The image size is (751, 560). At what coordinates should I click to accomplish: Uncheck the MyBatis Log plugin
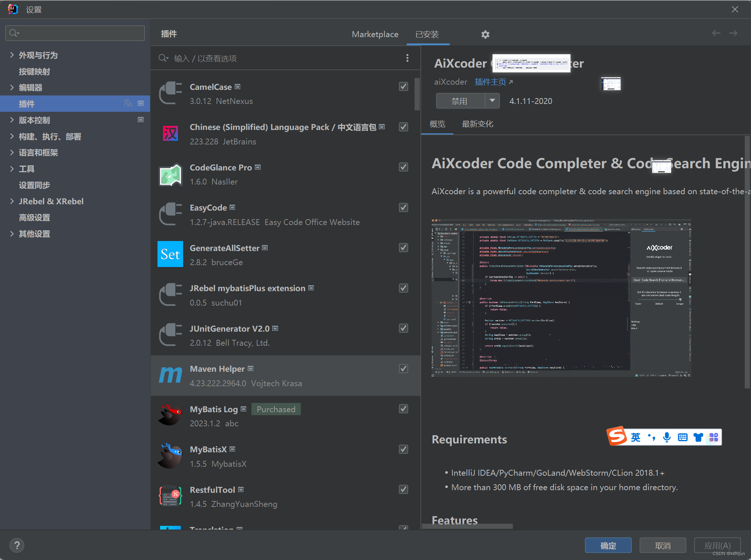[x=403, y=409]
